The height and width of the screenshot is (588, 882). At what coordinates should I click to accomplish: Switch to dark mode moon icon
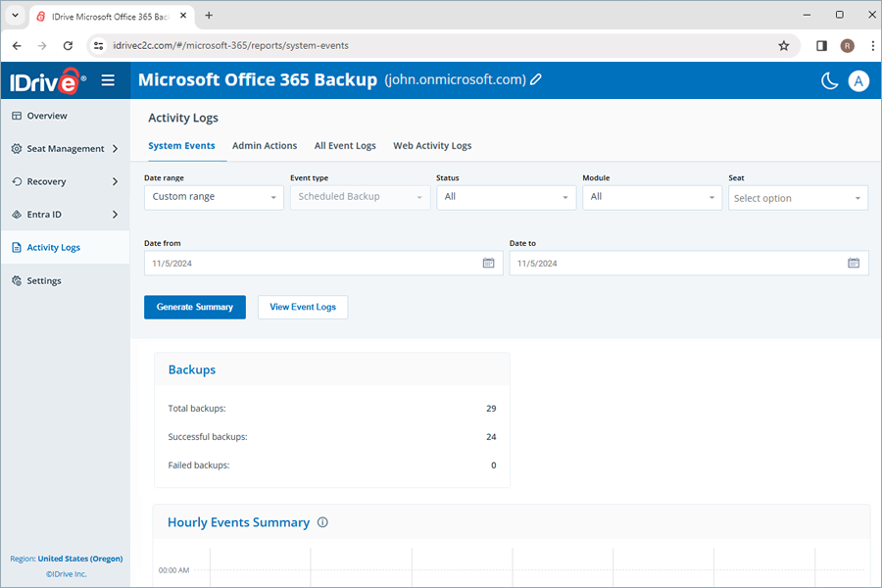click(x=829, y=81)
